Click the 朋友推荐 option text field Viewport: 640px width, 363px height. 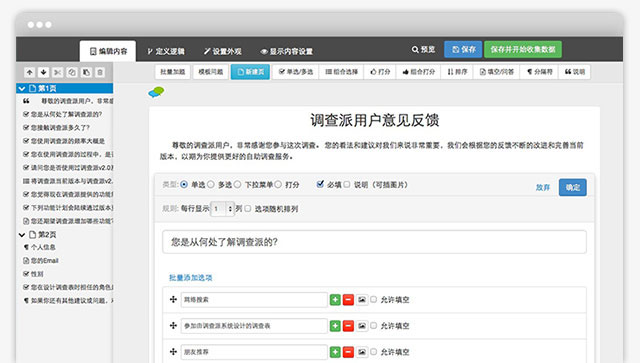tap(254, 352)
